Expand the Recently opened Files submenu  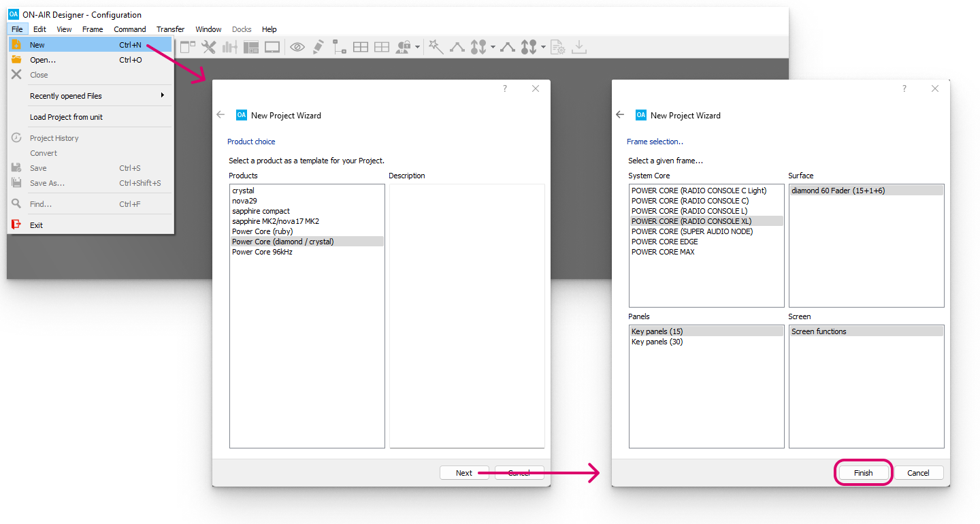click(x=162, y=95)
